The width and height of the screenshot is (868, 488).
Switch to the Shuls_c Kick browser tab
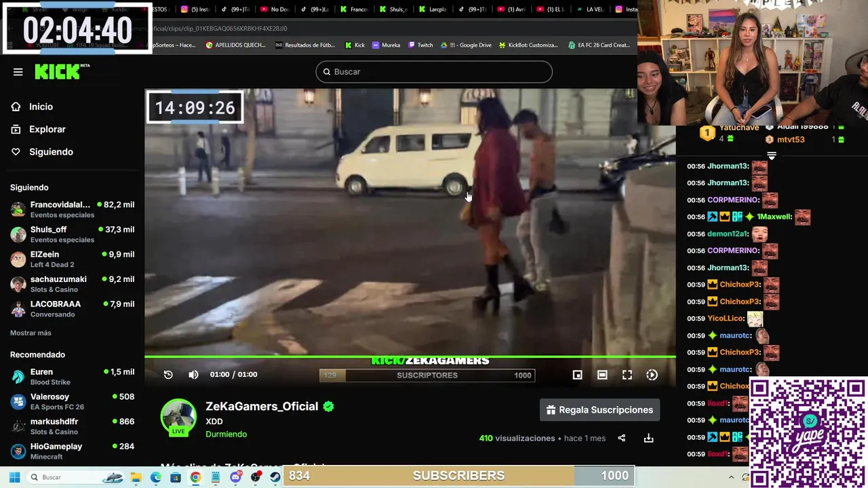pyautogui.click(x=393, y=9)
